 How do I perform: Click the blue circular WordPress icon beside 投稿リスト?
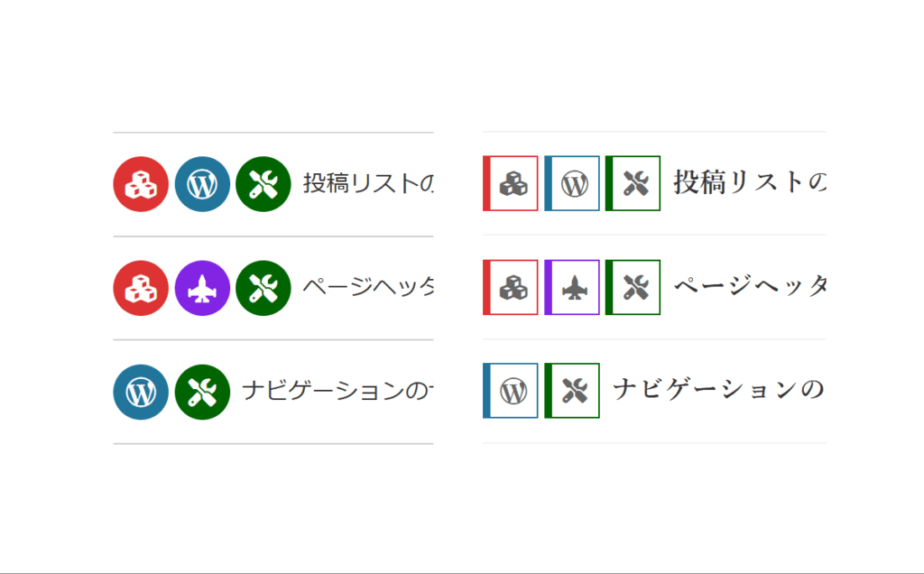click(x=202, y=184)
